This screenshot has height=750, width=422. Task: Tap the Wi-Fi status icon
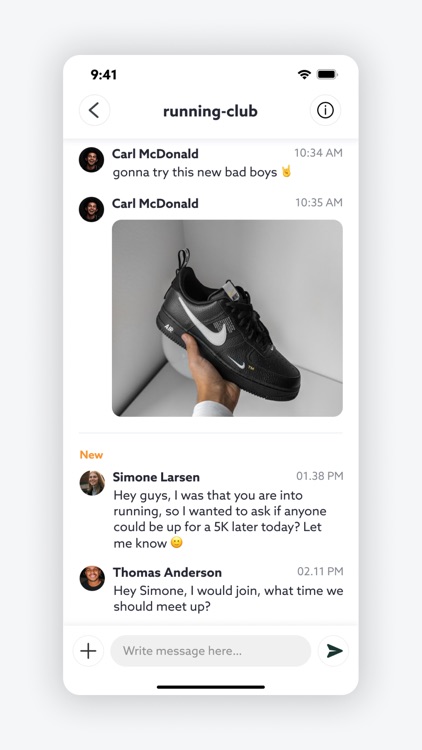[304, 74]
